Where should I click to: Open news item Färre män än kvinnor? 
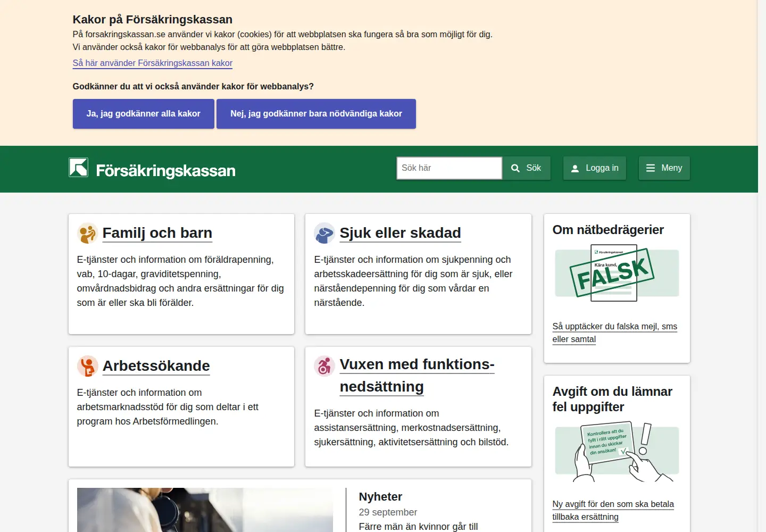(x=419, y=526)
